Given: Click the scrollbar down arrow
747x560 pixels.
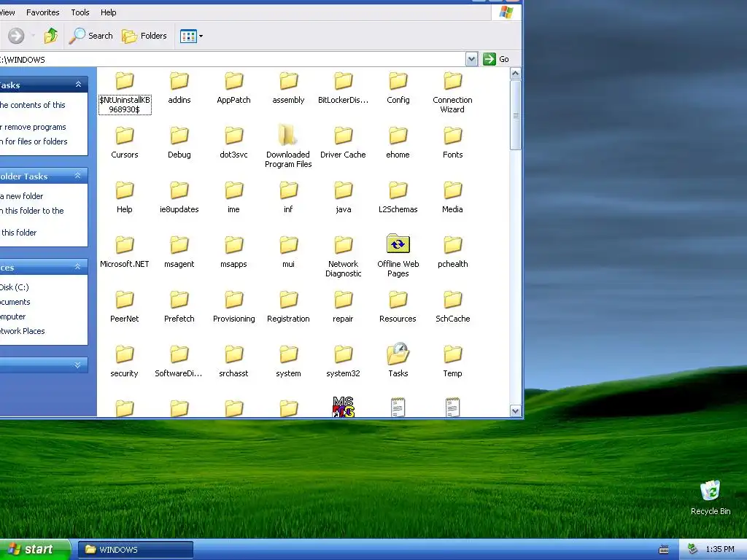Looking at the screenshot, I should click(515, 411).
